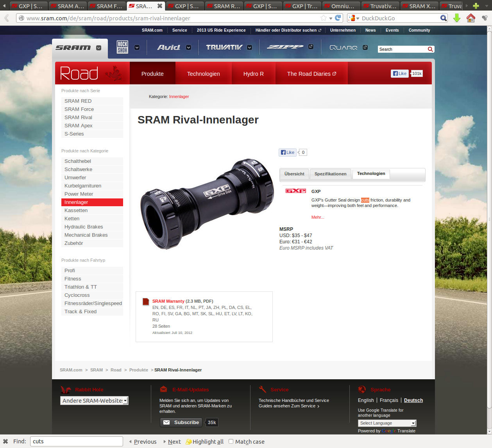This screenshot has width=492, height=448.
Task: Follow the Mehr... link
Action: pyautogui.click(x=318, y=217)
